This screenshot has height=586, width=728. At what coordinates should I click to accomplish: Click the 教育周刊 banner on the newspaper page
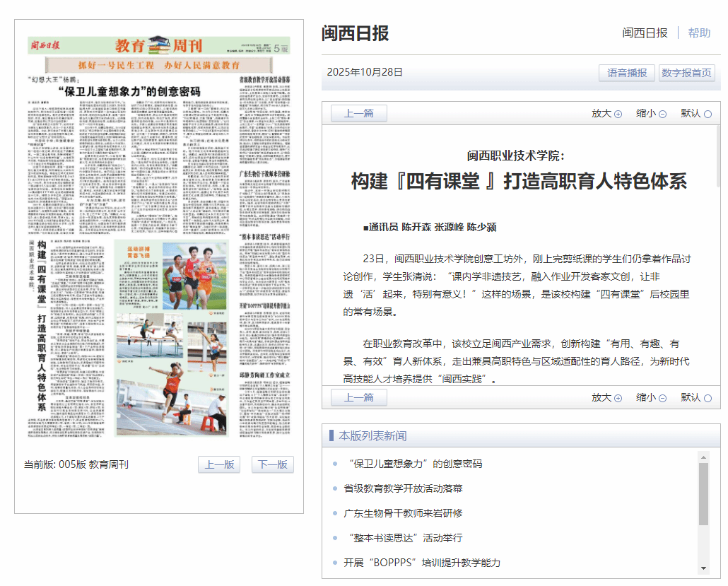point(159,47)
